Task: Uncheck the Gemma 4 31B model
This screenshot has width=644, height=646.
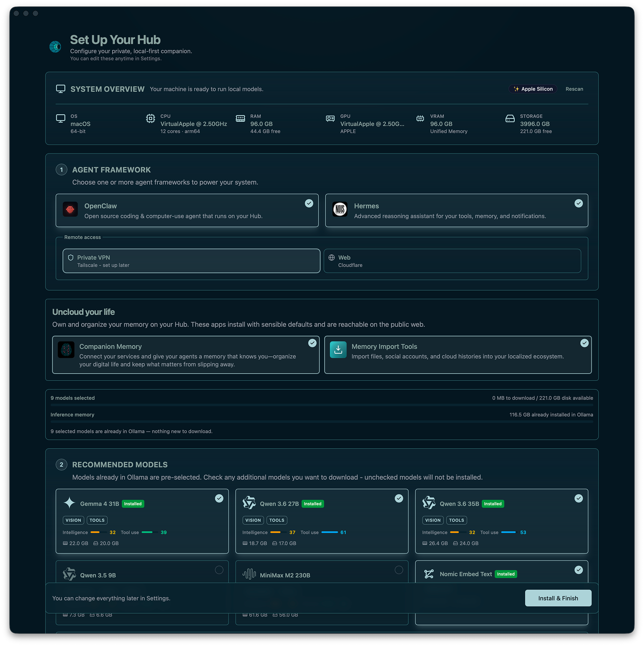Action: tap(219, 498)
